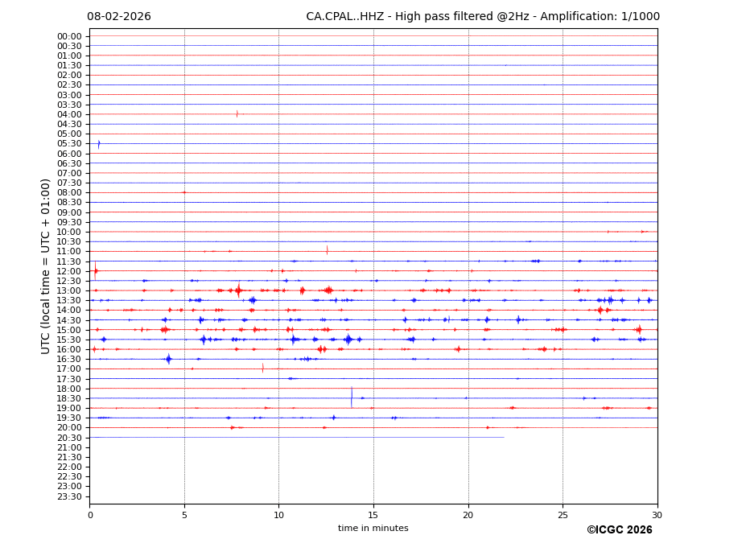The width and height of the screenshot is (746, 560).
Task: Click the ©ICGC 2026 copyright text
Action: point(619,530)
